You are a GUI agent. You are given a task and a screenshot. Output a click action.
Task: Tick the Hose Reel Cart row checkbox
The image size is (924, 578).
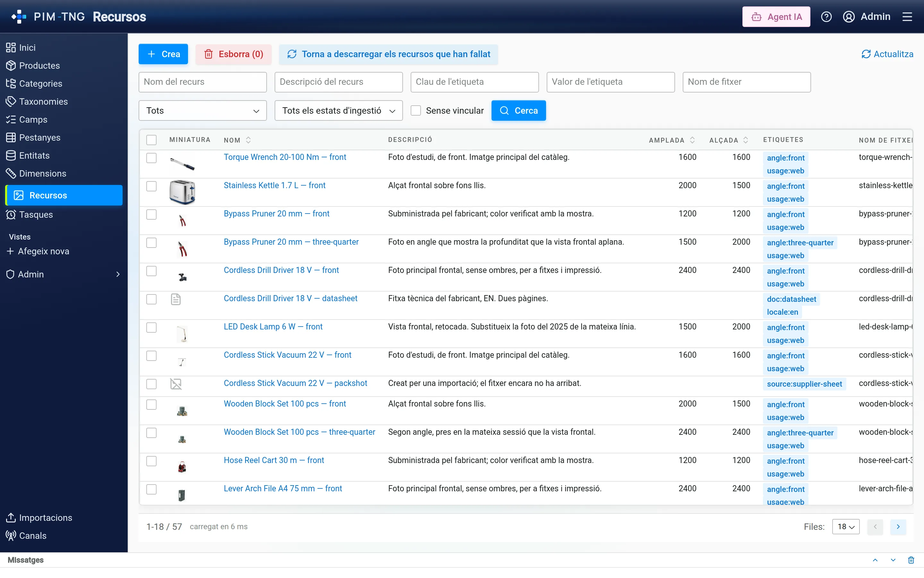coord(151,461)
